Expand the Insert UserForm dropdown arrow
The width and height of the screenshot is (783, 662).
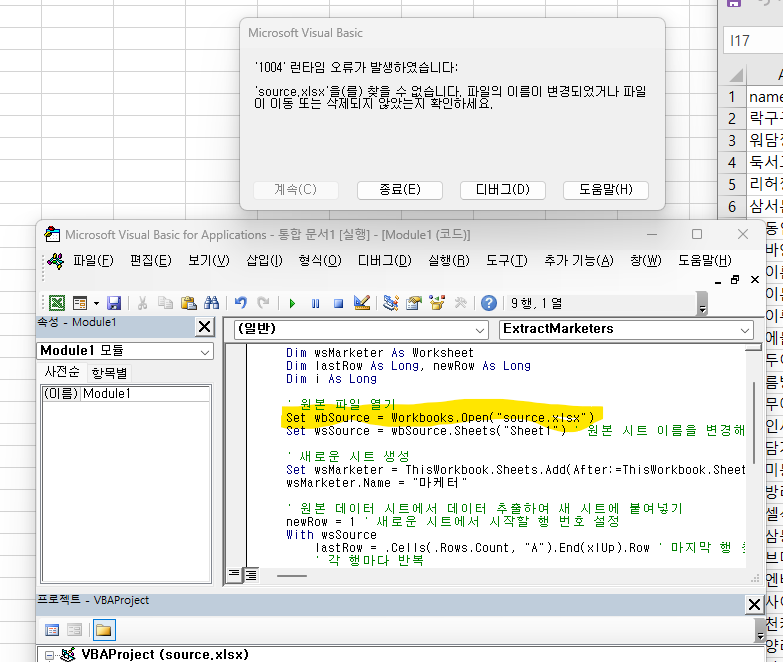(96, 303)
